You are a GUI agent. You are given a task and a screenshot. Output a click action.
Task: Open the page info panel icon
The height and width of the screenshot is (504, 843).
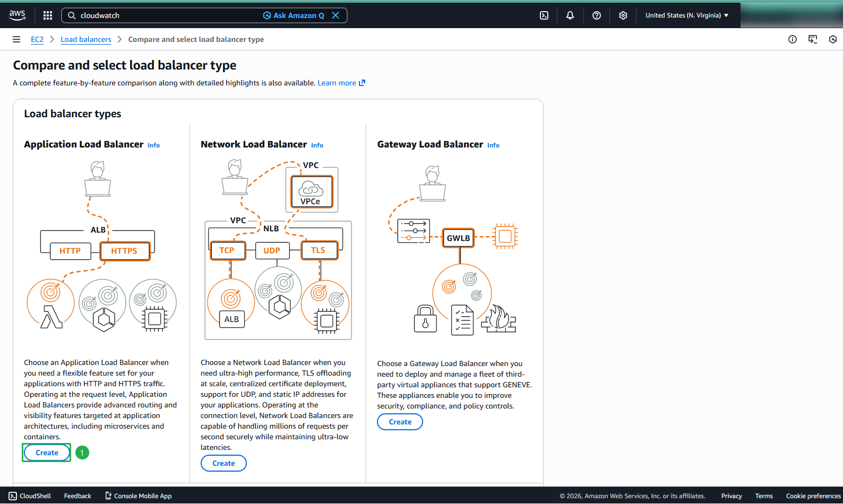793,39
